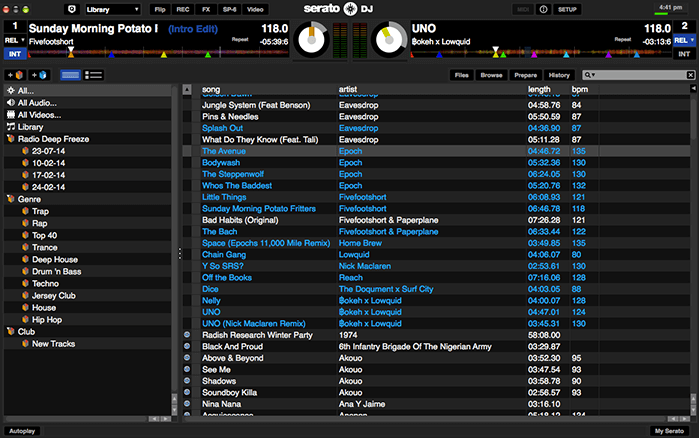Jump to the purple cue marker on deck 2
This screenshot has width=699, height=438.
pyautogui.click(x=609, y=55)
